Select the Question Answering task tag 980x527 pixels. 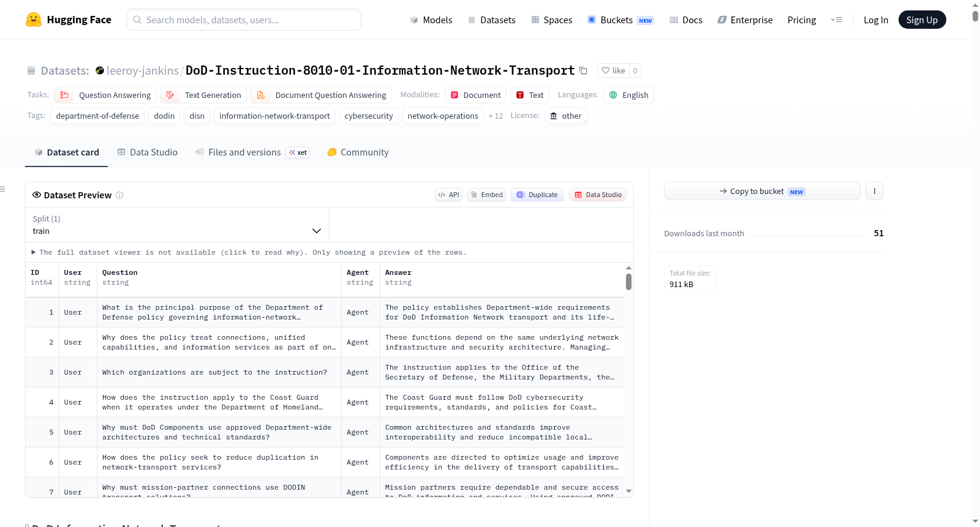pos(105,95)
